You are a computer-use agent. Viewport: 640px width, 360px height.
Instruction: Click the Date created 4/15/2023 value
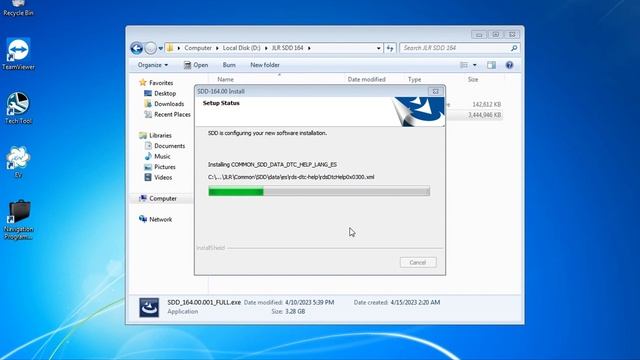click(415, 302)
